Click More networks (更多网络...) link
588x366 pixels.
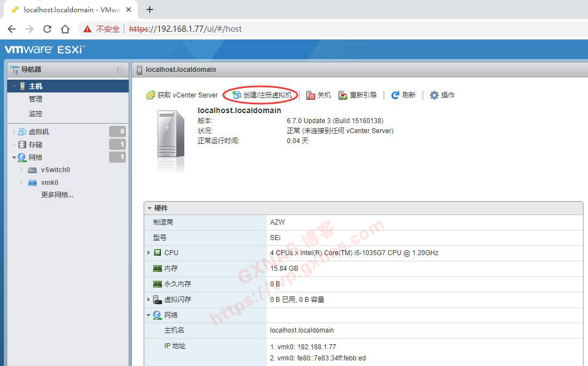coord(57,195)
